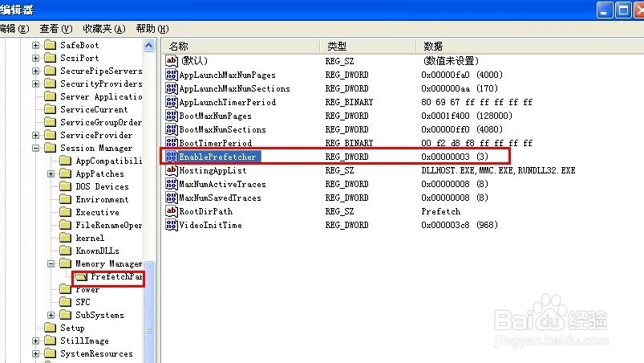This screenshot has height=363, width=644.
Task: Select the ServiceCurrent tree item
Action: [94, 109]
